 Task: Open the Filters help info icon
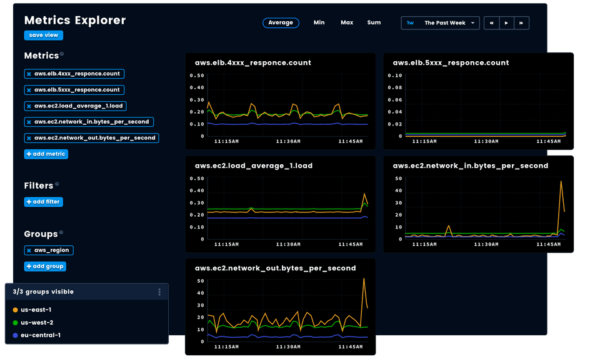(x=57, y=184)
